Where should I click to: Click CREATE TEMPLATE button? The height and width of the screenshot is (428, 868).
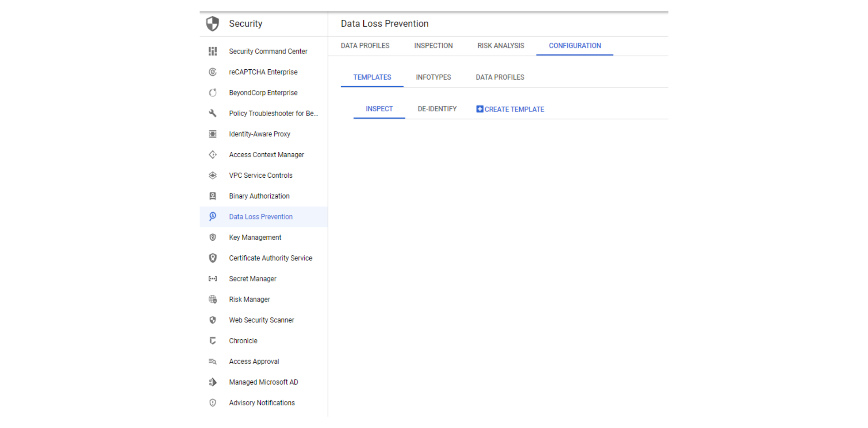tap(509, 109)
